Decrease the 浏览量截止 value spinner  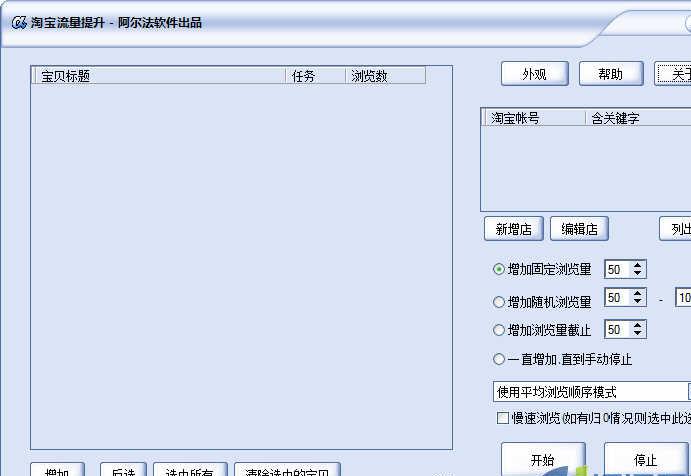tap(638, 333)
